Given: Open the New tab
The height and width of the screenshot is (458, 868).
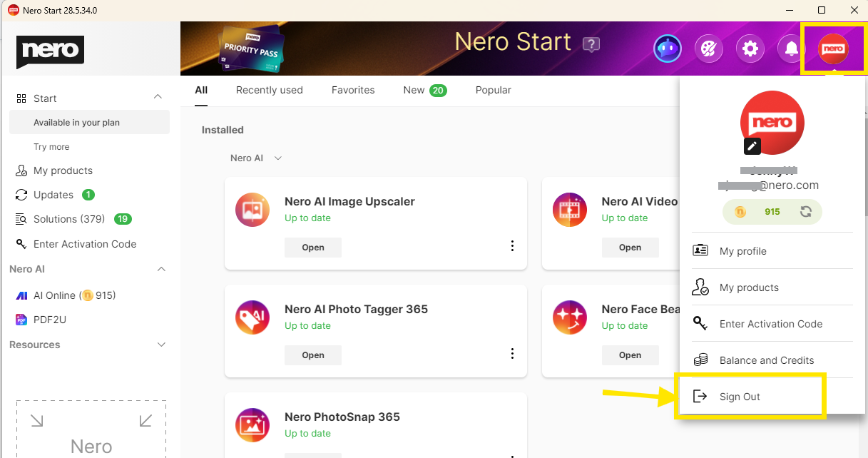Looking at the screenshot, I should [425, 90].
